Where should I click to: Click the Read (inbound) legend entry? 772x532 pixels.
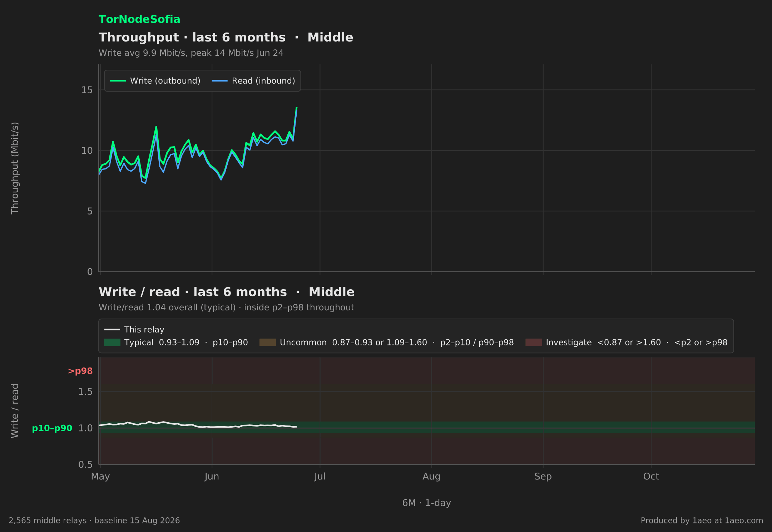(x=253, y=81)
